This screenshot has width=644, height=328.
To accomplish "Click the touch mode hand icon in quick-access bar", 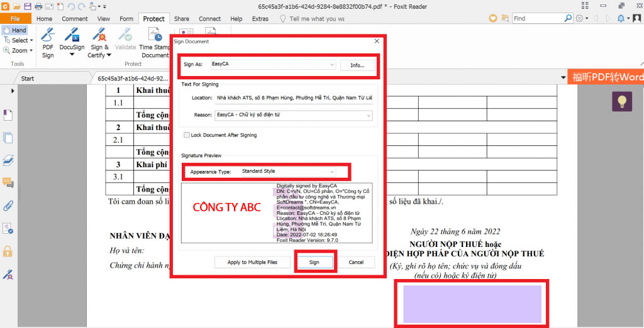I will [x=94, y=6].
